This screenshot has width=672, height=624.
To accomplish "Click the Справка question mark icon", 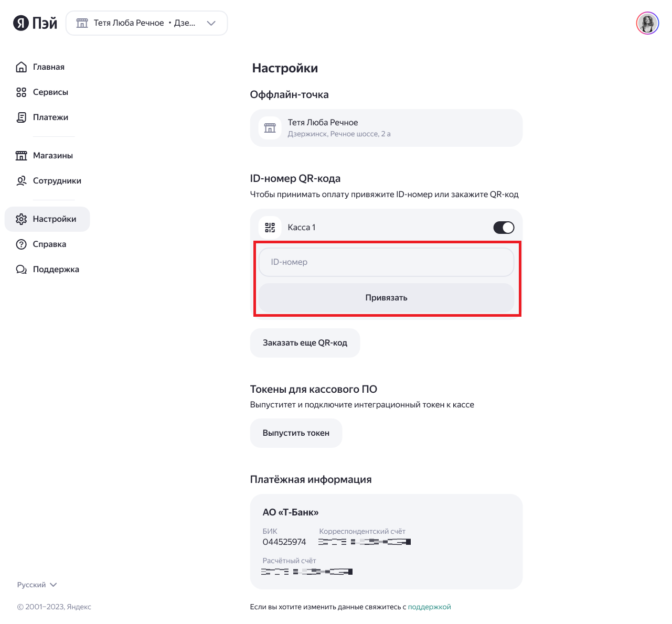I will coord(21,244).
